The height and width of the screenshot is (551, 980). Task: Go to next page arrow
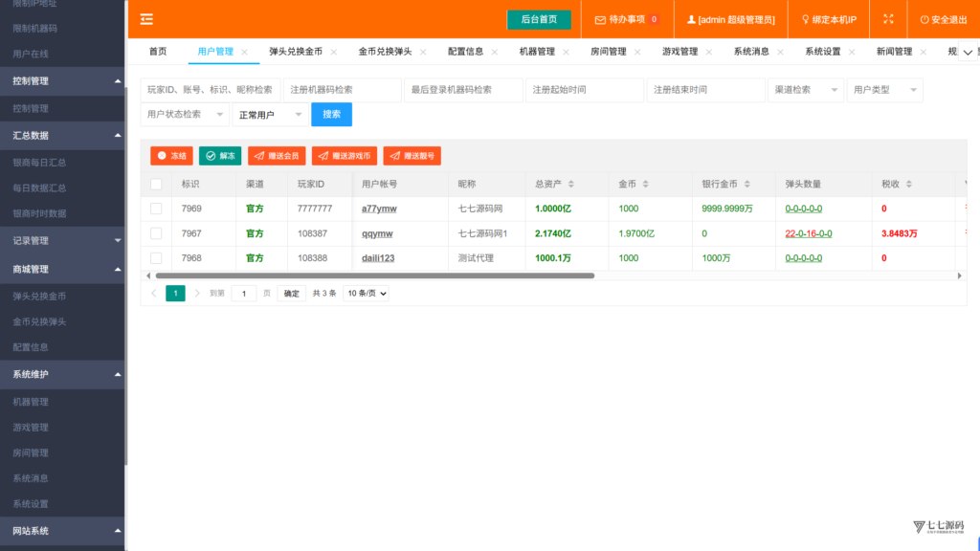click(197, 293)
